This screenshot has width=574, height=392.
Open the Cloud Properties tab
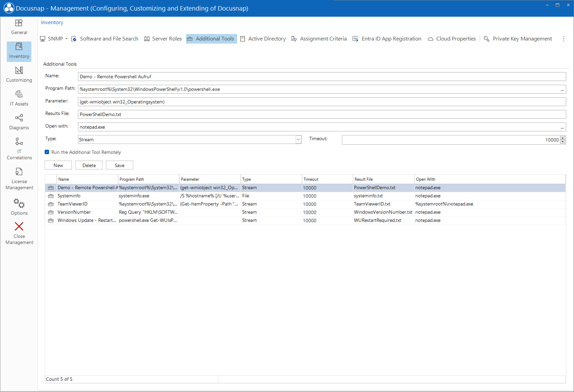452,39
